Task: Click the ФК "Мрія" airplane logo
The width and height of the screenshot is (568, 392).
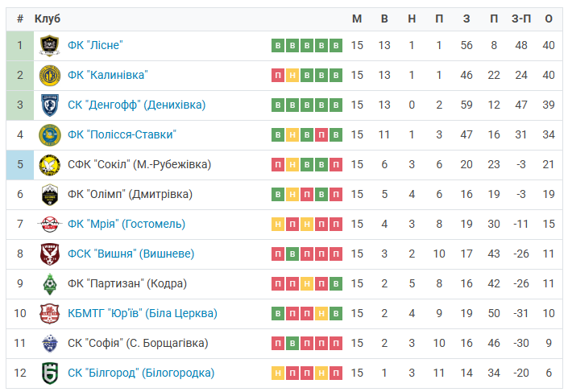Action: tap(50, 224)
